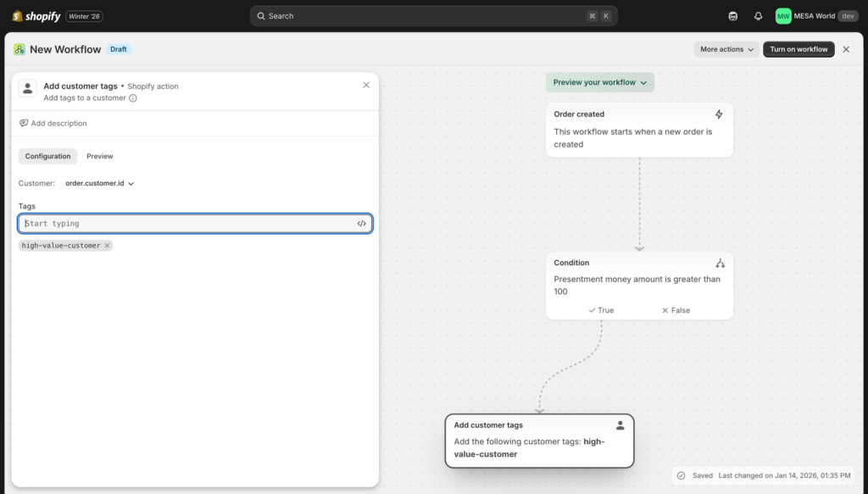Select the Configuration tab

(47, 156)
